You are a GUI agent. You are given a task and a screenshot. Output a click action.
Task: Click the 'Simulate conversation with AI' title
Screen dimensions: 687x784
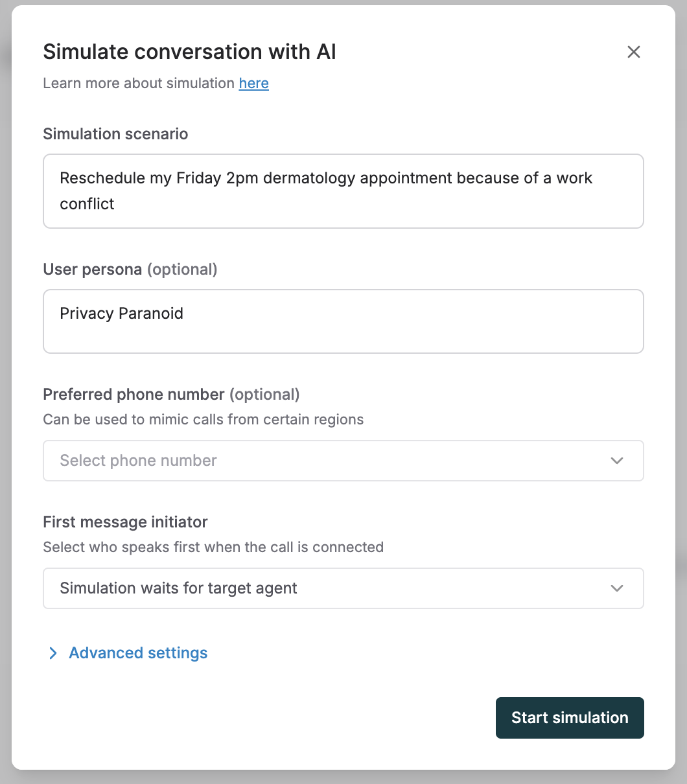pos(189,52)
